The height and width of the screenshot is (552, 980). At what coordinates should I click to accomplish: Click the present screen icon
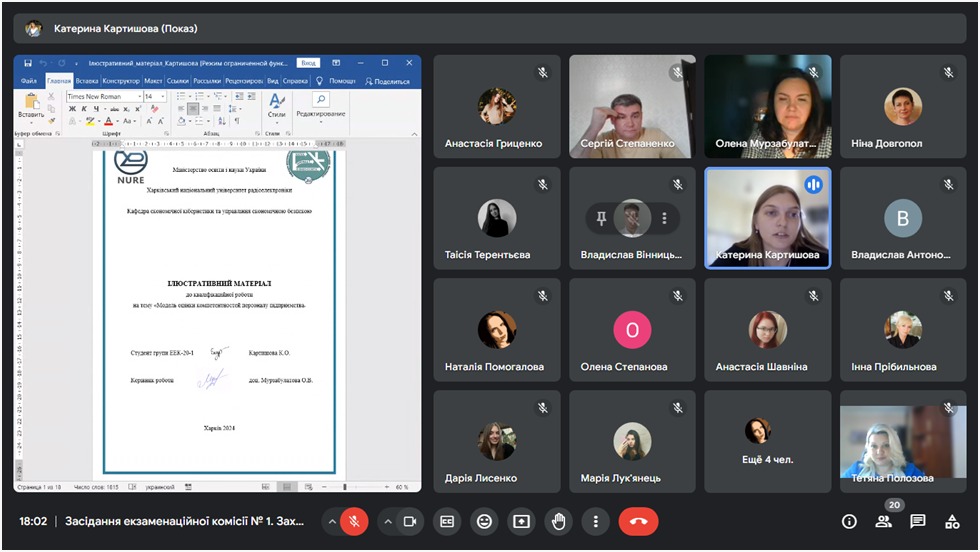[521, 521]
